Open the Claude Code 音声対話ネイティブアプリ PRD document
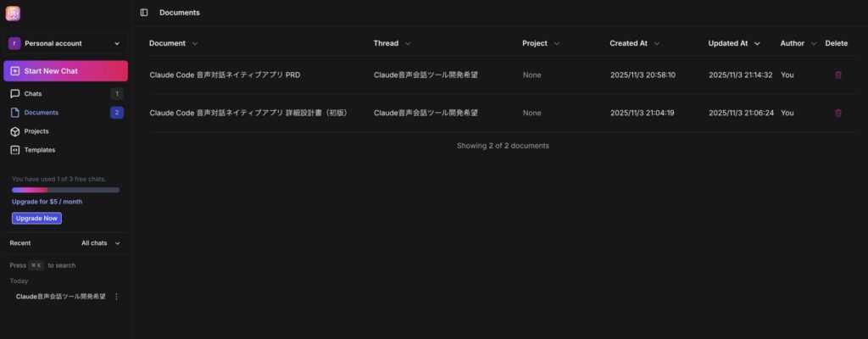 pos(225,75)
